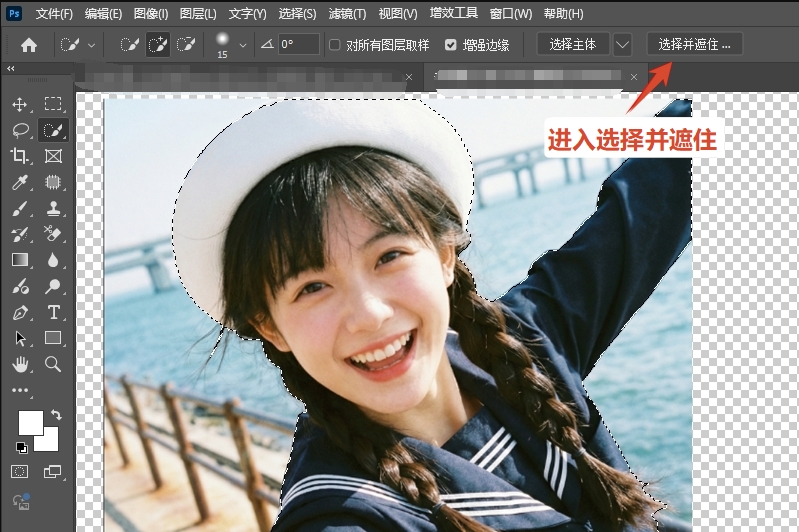Select the History Brush tool
The height and width of the screenshot is (532, 799).
pos(19,234)
